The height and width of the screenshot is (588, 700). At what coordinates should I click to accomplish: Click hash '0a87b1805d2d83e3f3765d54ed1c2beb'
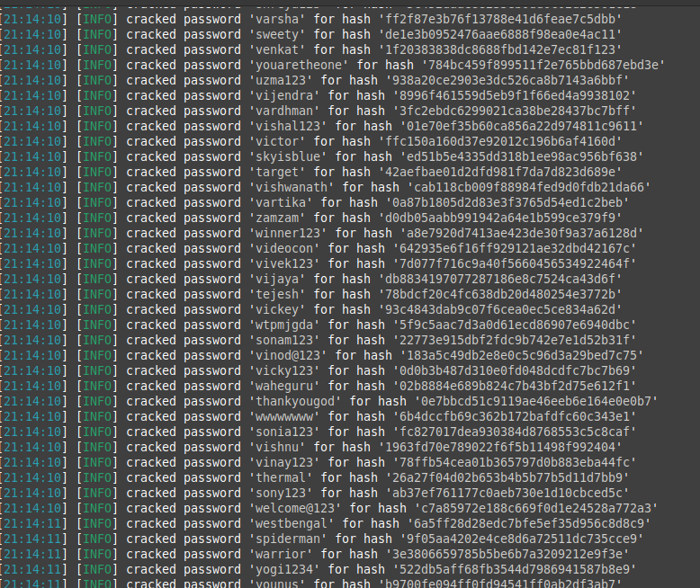point(507,202)
